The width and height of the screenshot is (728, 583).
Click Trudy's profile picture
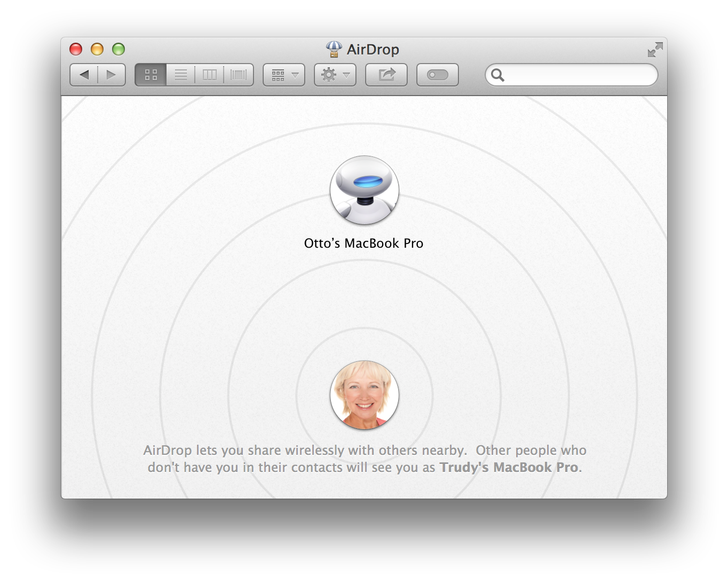click(x=365, y=396)
